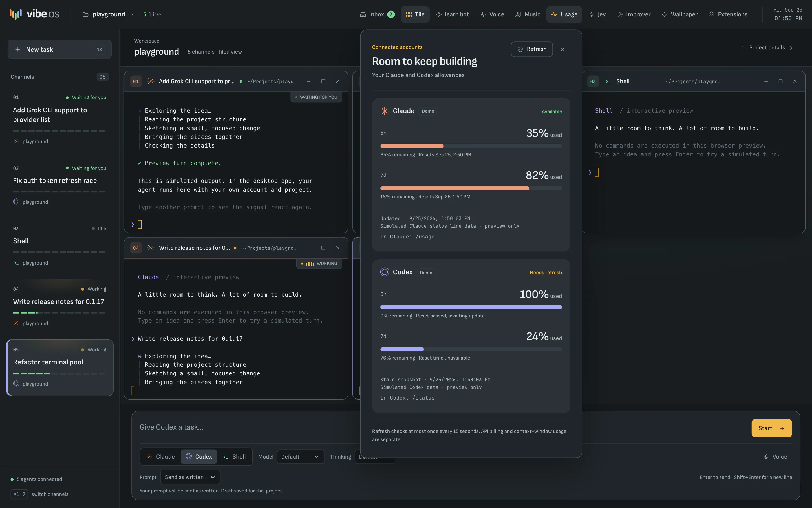Open Project details
Image resolution: width=812 pixels, height=508 pixels.
point(766,48)
